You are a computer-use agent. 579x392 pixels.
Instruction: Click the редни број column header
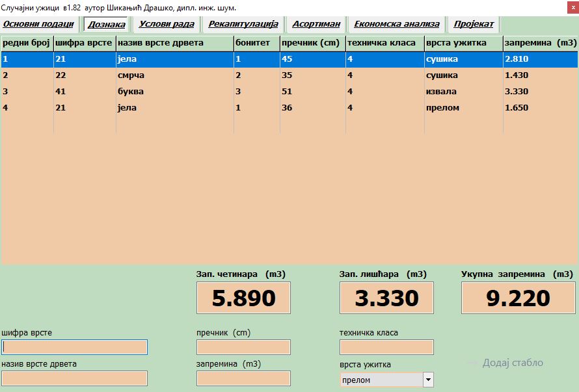click(27, 43)
